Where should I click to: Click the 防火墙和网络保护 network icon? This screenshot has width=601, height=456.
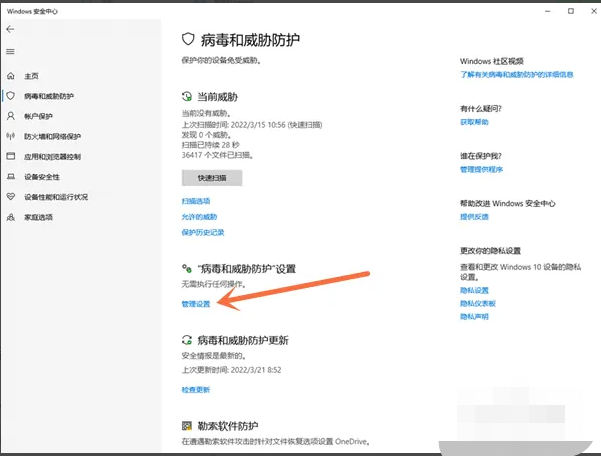[x=10, y=136]
